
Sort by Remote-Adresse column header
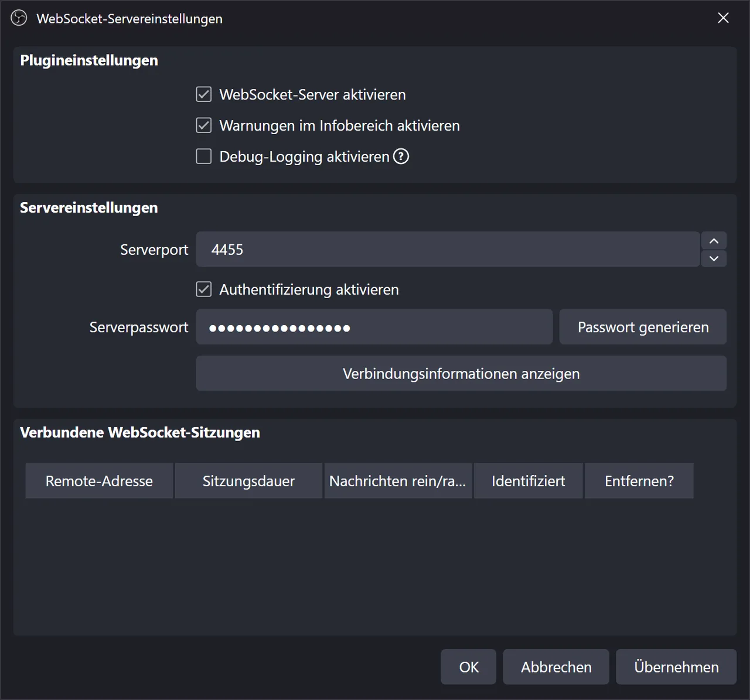99,481
